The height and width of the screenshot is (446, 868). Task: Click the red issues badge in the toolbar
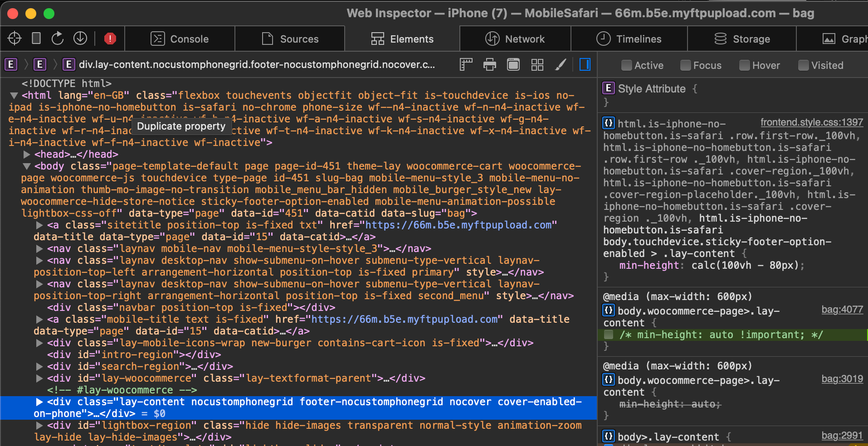click(x=110, y=39)
